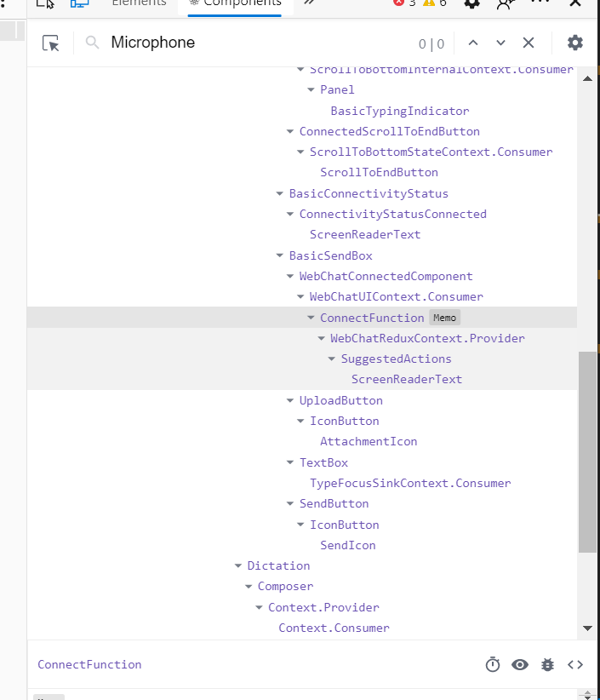The height and width of the screenshot is (700, 600).
Task: Click the stopwatch icon to suspend ConnectFunction
Action: click(x=493, y=664)
